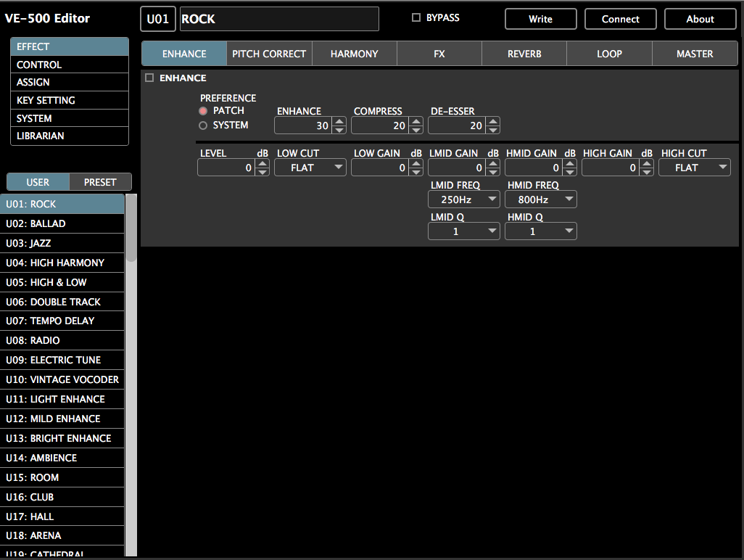744x560 pixels.
Task: Open the LMID FREQ 250Hz dropdown
Action: [x=464, y=199]
